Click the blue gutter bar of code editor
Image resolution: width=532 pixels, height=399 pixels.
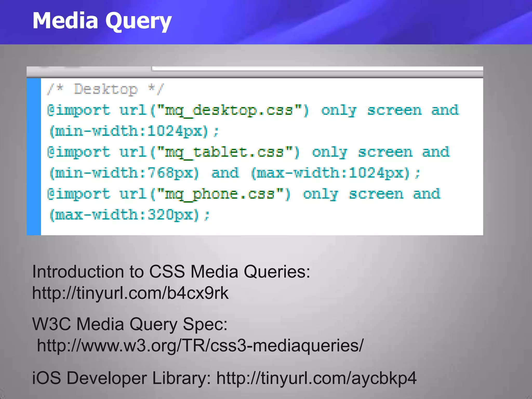click(x=34, y=157)
